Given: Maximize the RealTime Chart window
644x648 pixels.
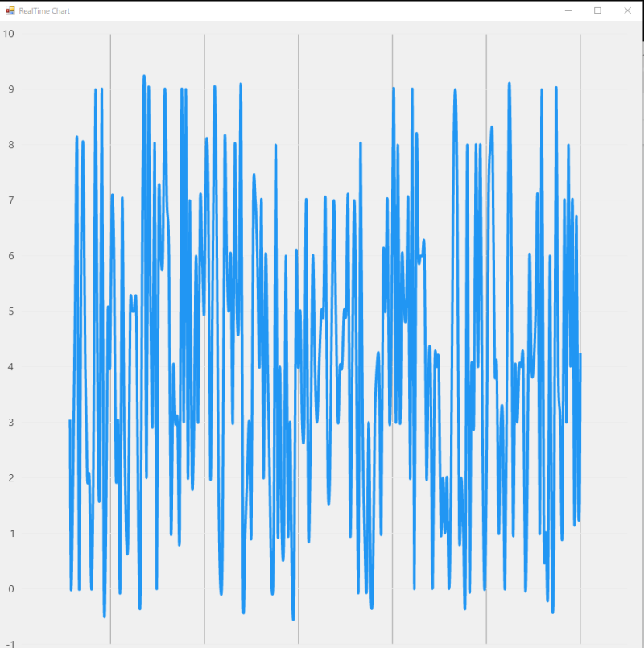Looking at the screenshot, I should 598,10.
